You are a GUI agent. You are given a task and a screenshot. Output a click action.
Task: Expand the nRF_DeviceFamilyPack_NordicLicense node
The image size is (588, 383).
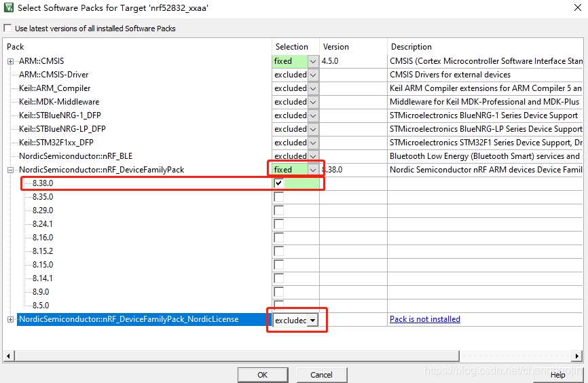coord(10,319)
